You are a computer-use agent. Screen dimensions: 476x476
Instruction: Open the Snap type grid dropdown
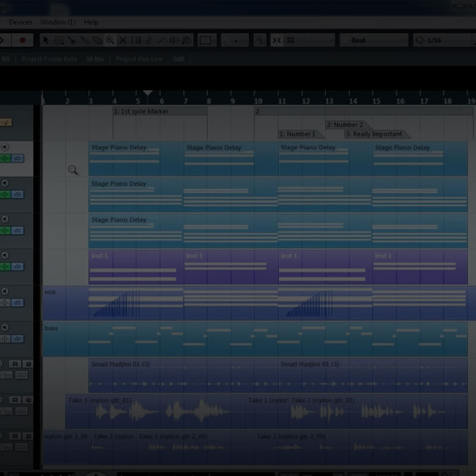pyautogui.click(x=309, y=40)
